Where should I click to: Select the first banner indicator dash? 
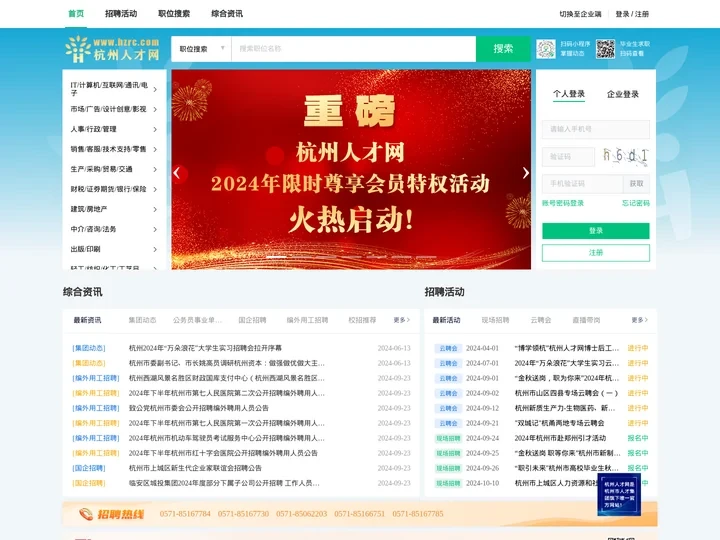pyautogui.click(x=276, y=257)
